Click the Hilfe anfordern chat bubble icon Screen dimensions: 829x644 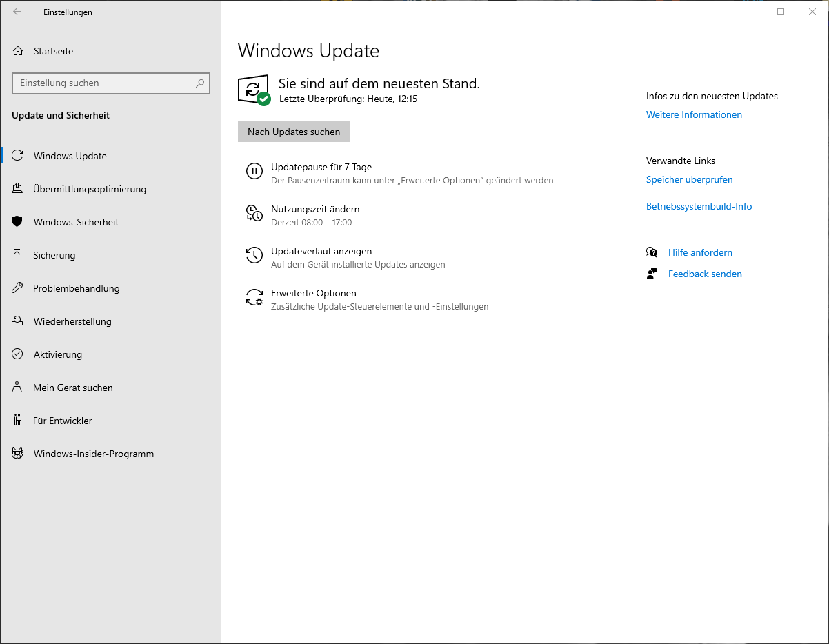[652, 252]
